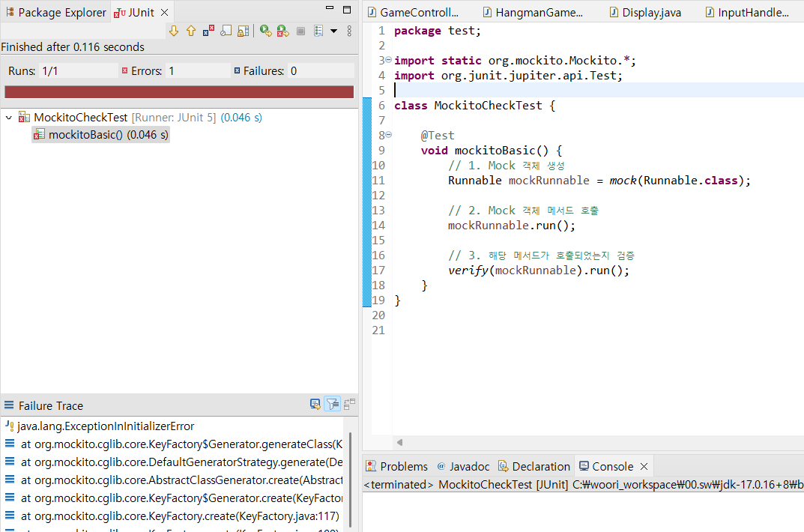Collapse MockitoCheckTest tree node
This screenshot has width=804, height=532.
tap(9, 118)
